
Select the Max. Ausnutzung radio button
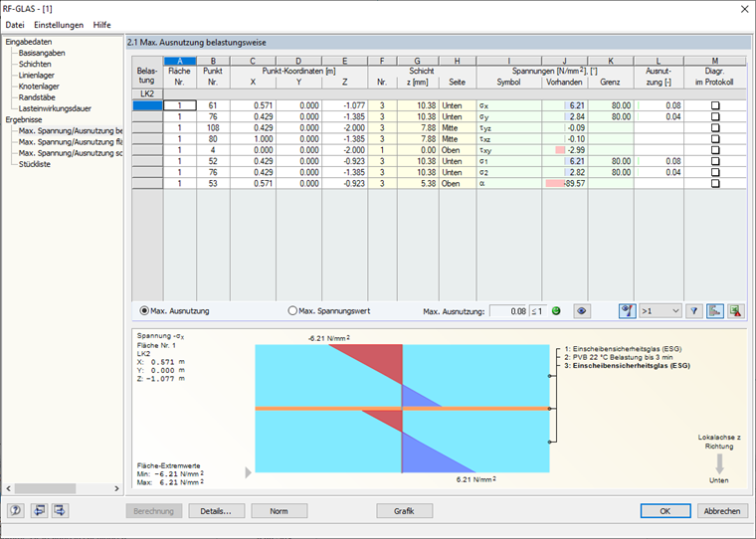point(143,311)
